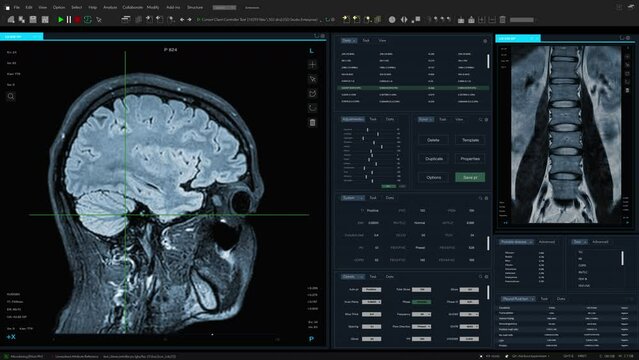Screen dimensions: 639x360
Task: Open magnifier zoom tool in brain viewer
Action: 11,97
